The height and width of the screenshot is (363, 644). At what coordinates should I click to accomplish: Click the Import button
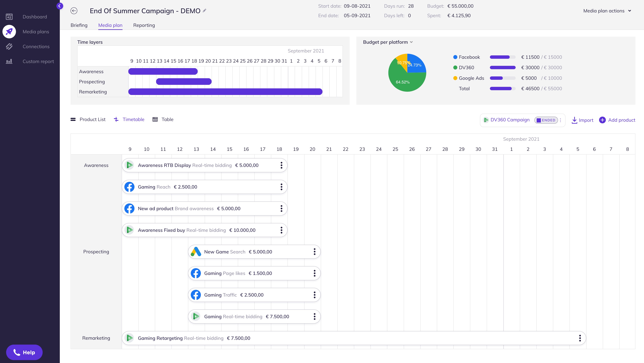pyautogui.click(x=582, y=120)
